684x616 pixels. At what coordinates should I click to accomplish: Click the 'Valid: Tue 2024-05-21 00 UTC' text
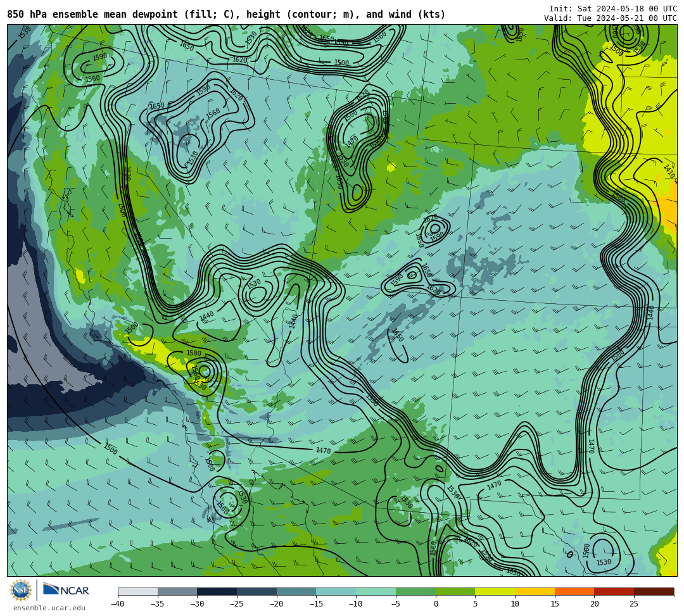[611, 18]
